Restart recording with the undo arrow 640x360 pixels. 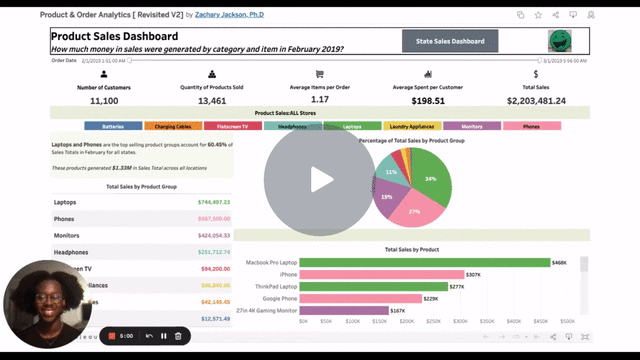[x=149, y=336]
